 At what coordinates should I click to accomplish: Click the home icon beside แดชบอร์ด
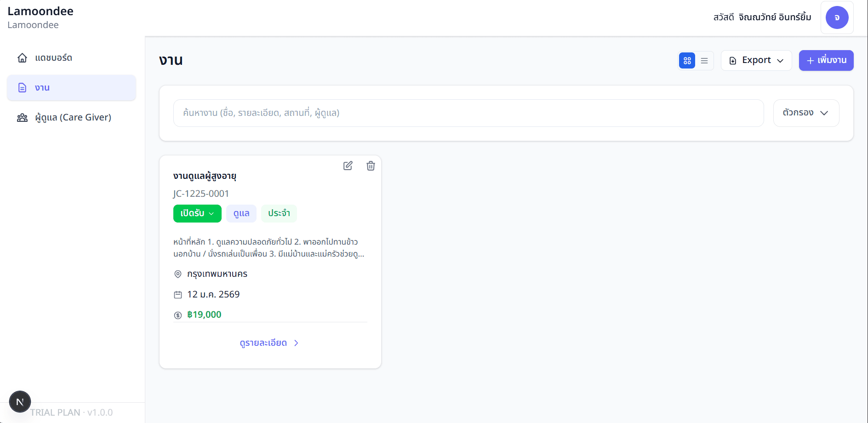[22, 58]
